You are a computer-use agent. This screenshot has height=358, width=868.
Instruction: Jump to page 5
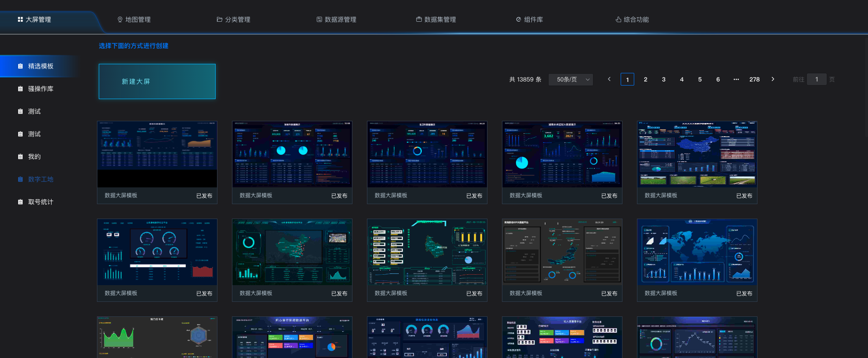(700, 79)
